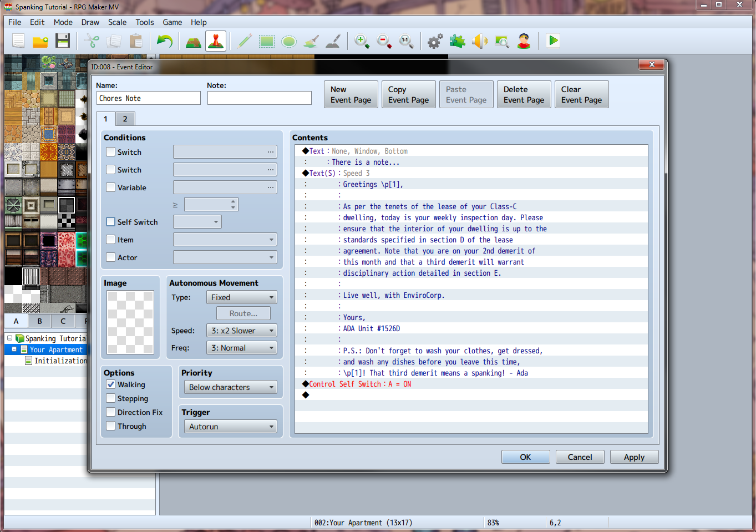This screenshot has height=532, width=756.
Task: Click the Delete Event Page button
Action: tap(524, 94)
